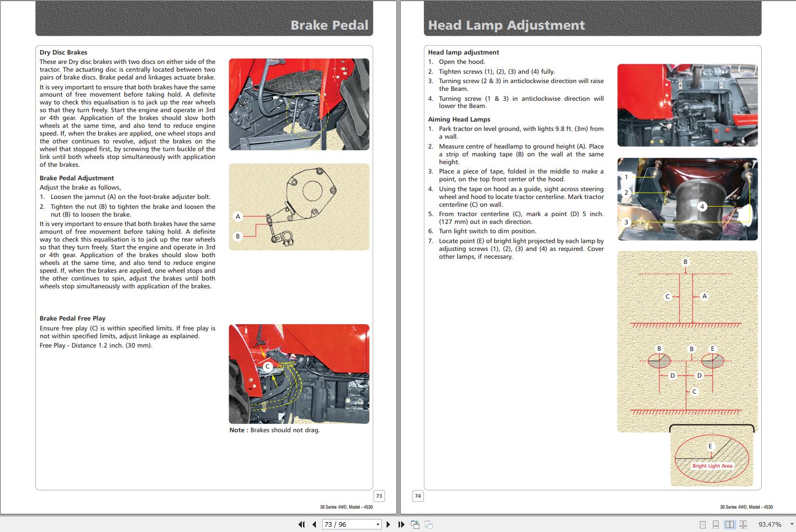Toggle two-page facing view
This screenshot has height=532, width=796.
(730, 524)
